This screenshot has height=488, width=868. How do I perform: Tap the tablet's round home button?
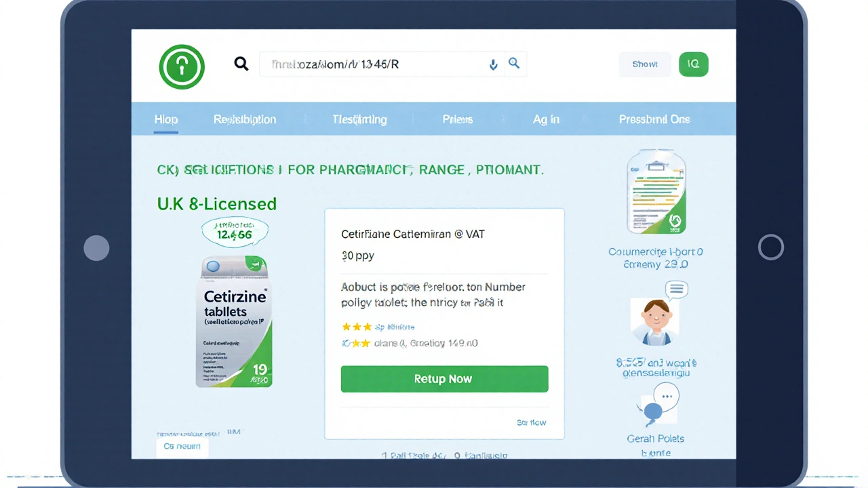coord(770,247)
